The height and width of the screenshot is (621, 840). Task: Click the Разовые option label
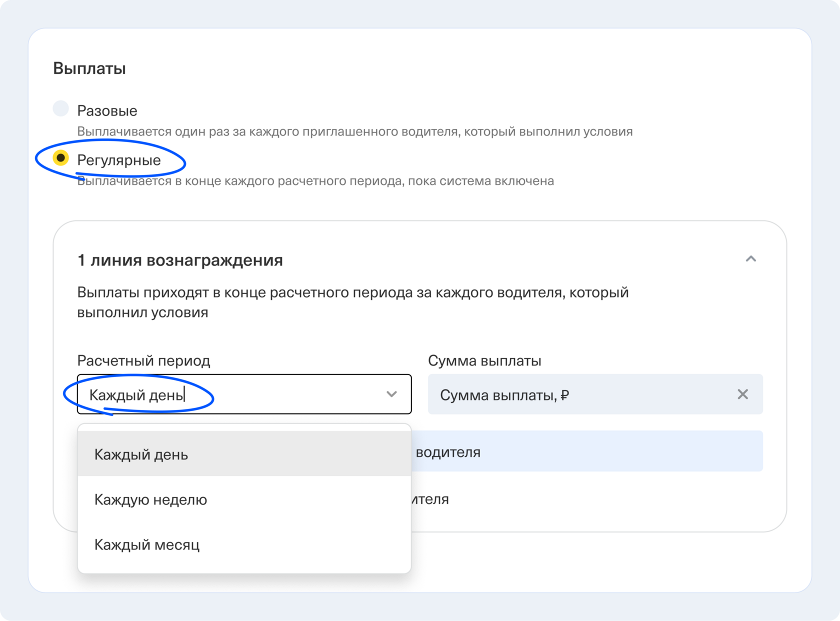pos(107,110)
